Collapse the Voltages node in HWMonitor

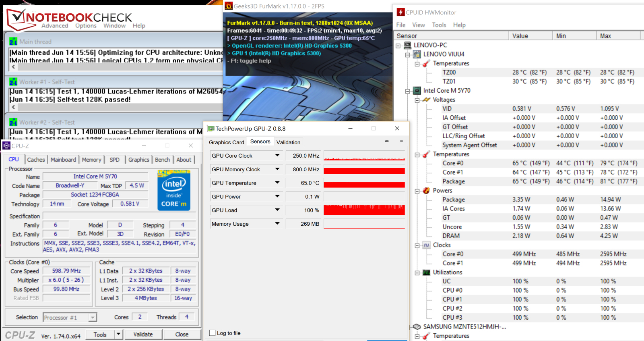click(417, 100)
